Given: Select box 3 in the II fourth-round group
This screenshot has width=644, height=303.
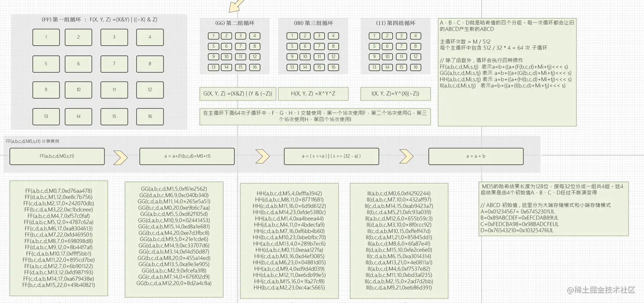Looking at the screenshot, I should (402, 36).
